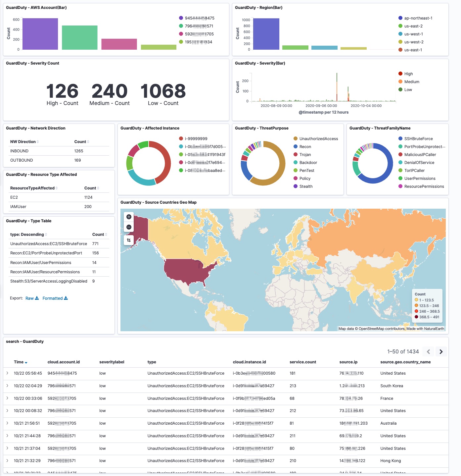Sort by ResourceTypeAffected column
461x476 pixels.
point(34,188)
